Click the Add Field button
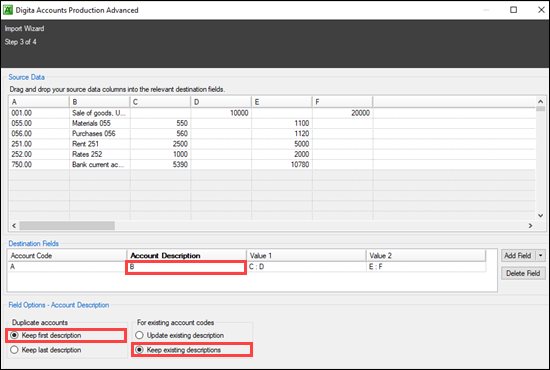 pos(518,255)
